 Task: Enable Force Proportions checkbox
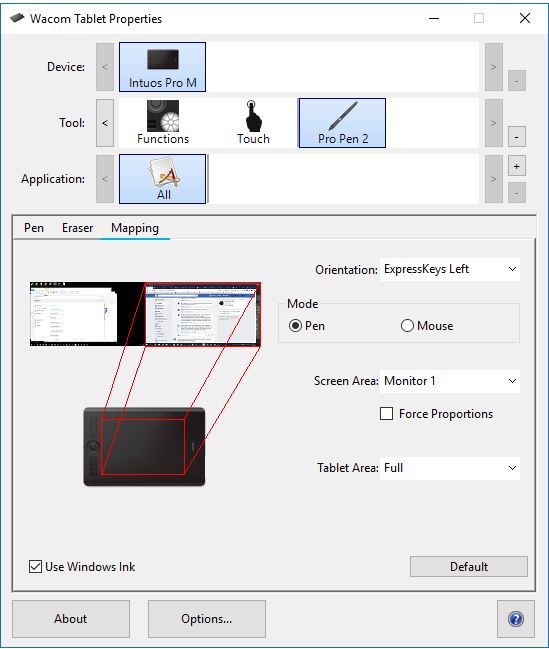coord(386,413)
